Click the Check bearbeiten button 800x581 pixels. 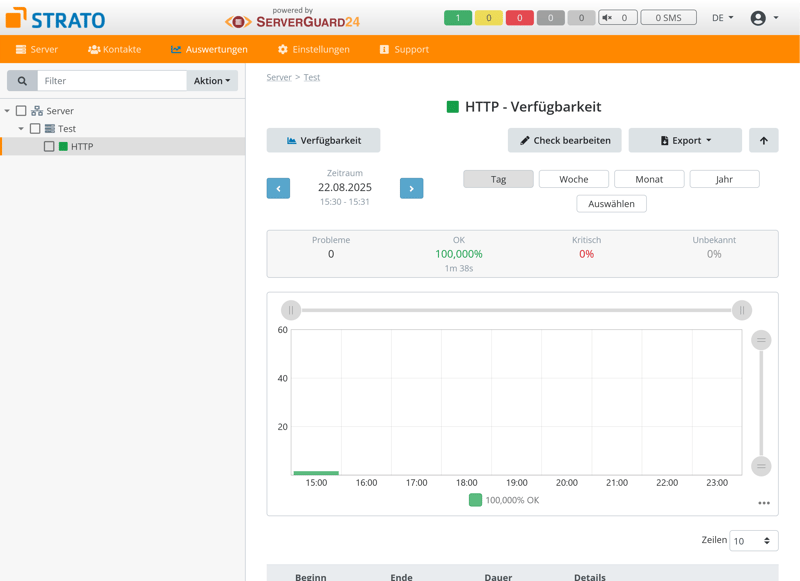pyautogui.click(x=565, y=141)
